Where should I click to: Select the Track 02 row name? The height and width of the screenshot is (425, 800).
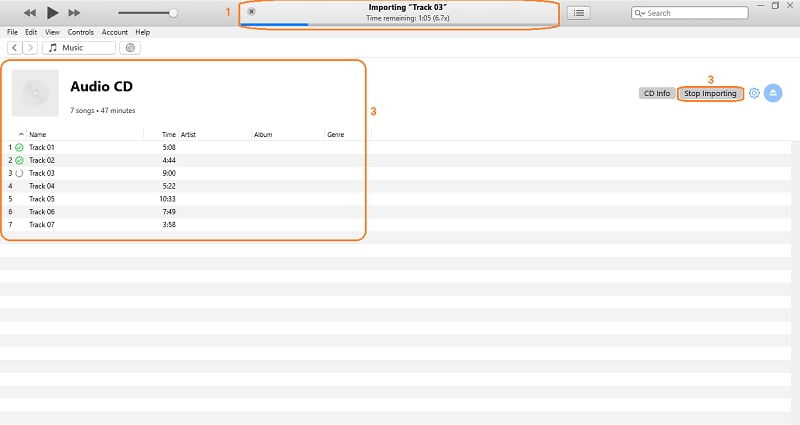(42, 160)
